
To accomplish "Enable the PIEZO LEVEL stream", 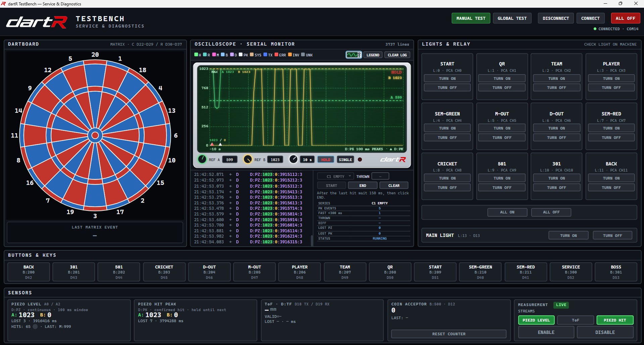I will click(x=536, y=320).
